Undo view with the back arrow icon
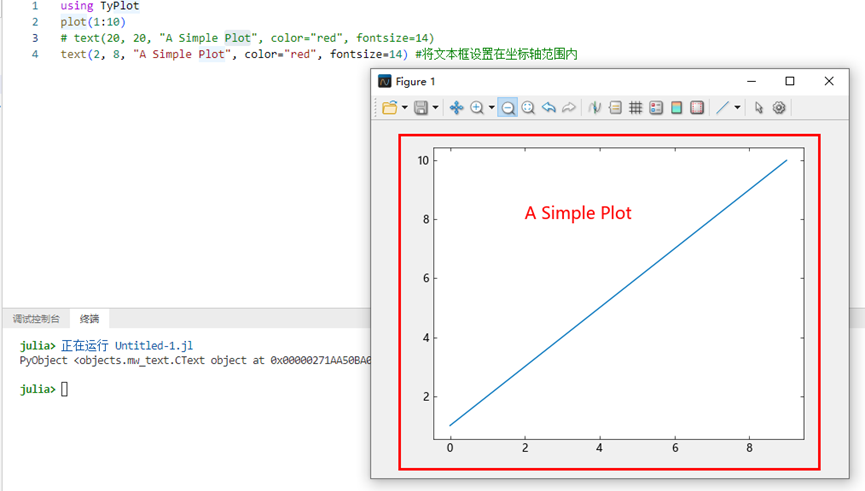The width and height of the screenshot is (865, 491). (x=548, y=108)
